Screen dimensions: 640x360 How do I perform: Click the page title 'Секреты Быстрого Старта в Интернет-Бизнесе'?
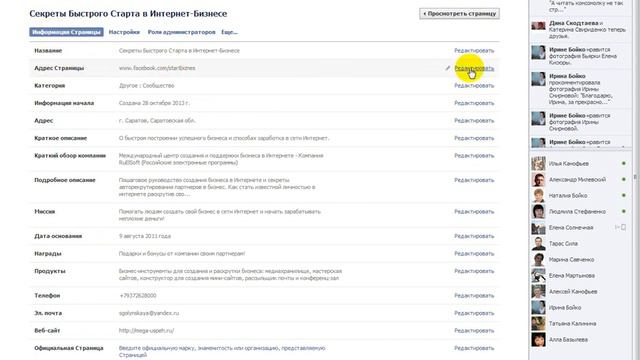pos(128,13)
